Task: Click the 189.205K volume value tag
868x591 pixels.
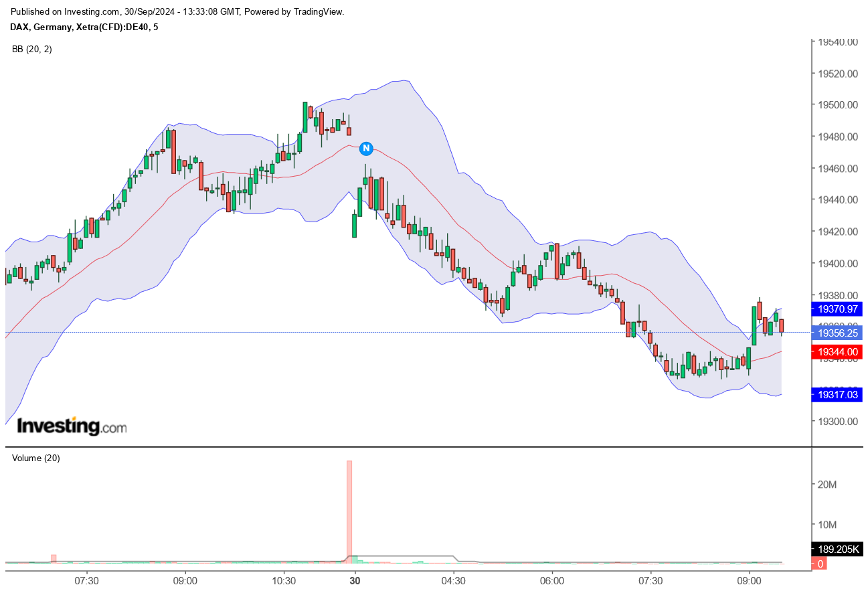Action: pos(837,550)
